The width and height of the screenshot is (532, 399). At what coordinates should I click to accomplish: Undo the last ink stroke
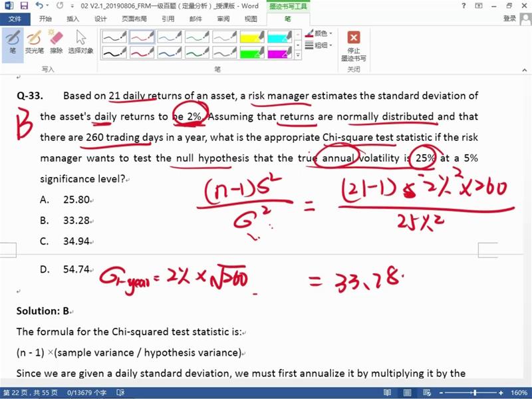[x=39, y=6]
